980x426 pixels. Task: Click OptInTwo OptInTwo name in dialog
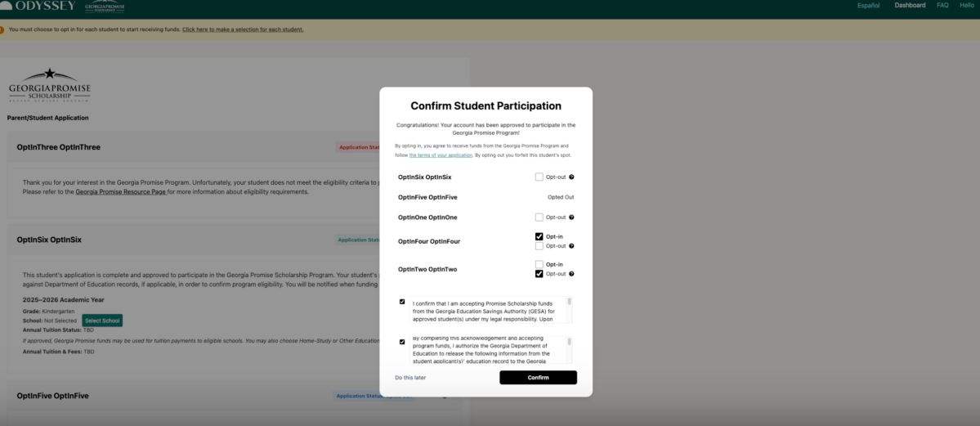click(427, 269)
